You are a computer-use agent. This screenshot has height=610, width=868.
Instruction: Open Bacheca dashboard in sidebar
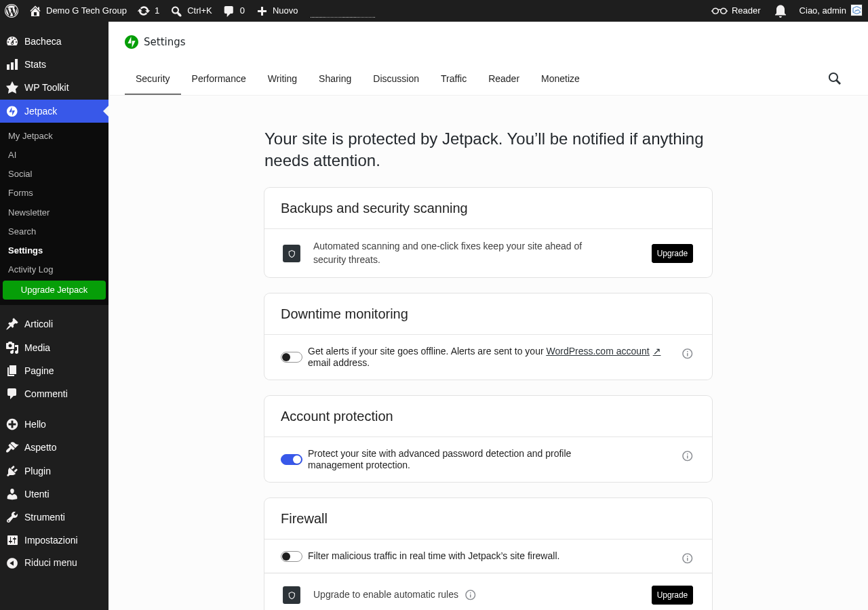coord(54,41)
